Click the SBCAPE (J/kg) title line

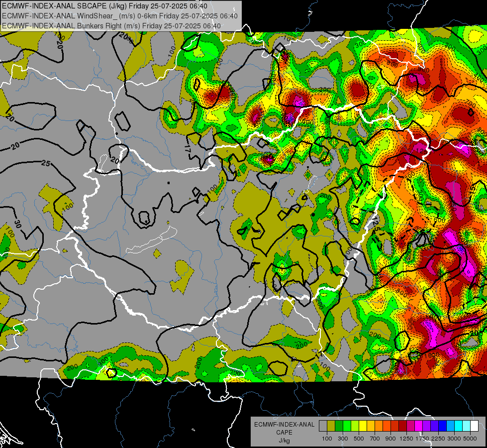tap(104, 6)
